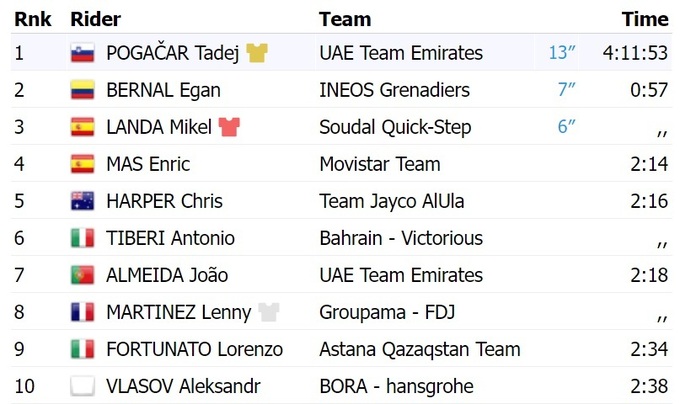Image resolution: width=680 pixels, height=404 pixels.
Task: Click the Portuguese flag beside Almeida
Action: click(x=82, y=275)
